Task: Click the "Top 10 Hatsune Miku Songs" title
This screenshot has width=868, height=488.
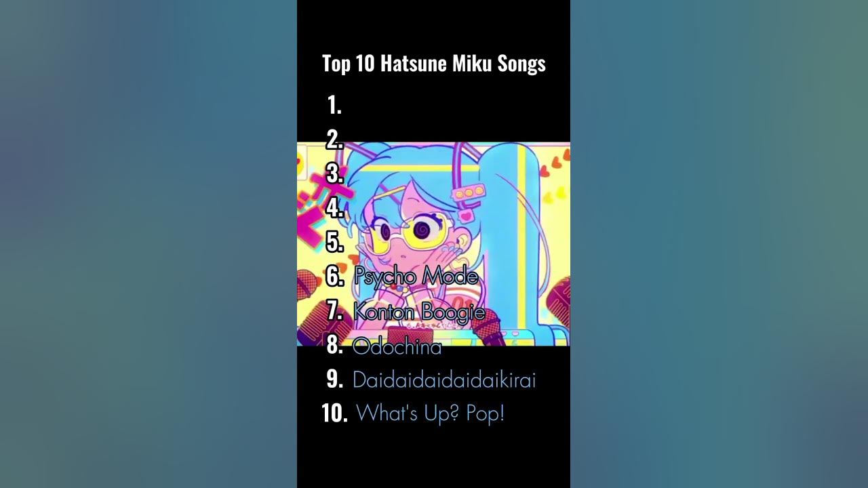Action: pos(433,64)
